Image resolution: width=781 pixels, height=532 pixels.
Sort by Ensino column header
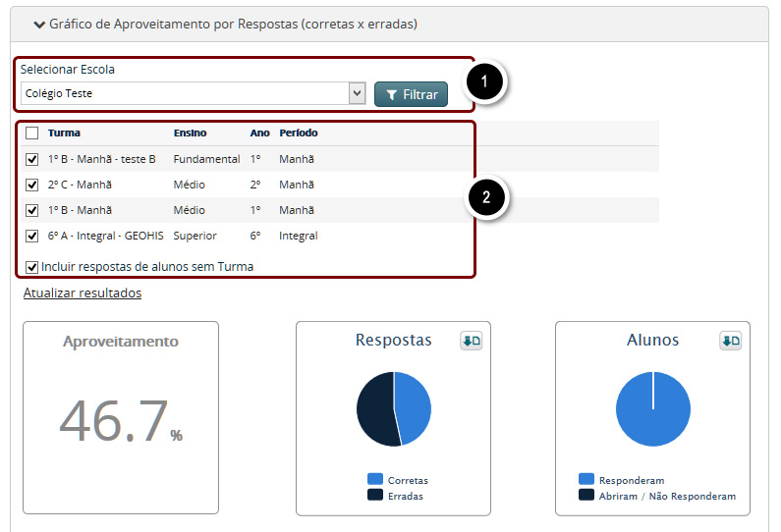(x=190, y=133)
